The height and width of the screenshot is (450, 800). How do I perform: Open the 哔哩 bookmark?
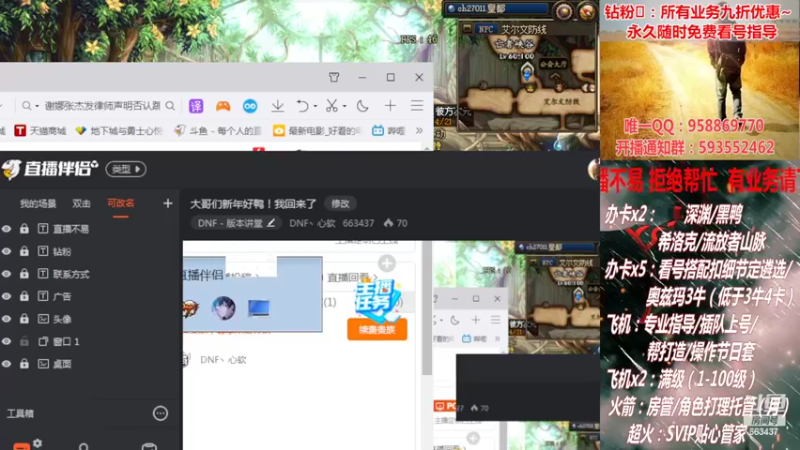388,131
